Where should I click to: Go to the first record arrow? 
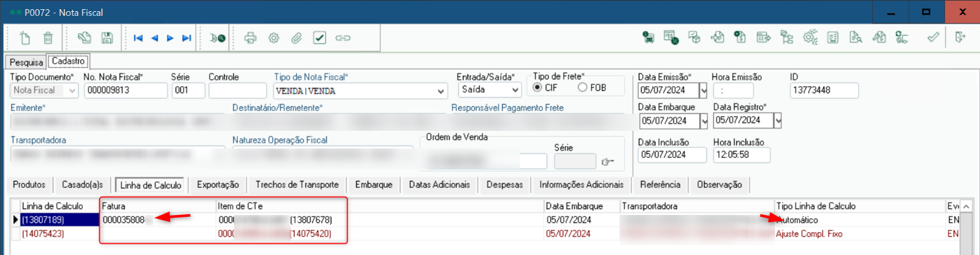138,38
